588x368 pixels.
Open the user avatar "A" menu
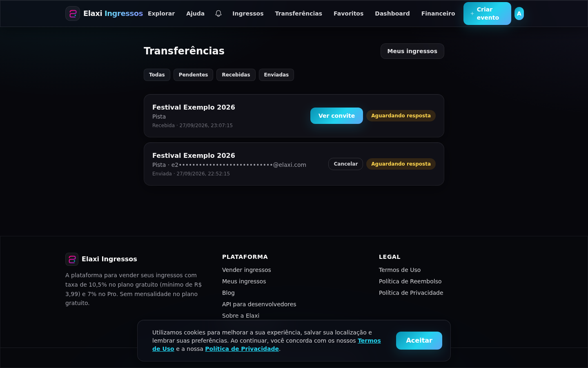pyautogui.click(x=519, y=13)
